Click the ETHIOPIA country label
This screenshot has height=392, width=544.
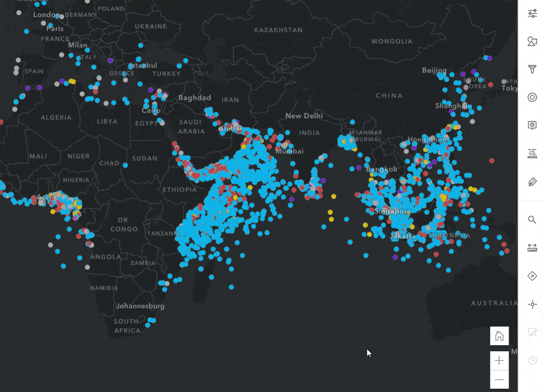click(180, 190)
